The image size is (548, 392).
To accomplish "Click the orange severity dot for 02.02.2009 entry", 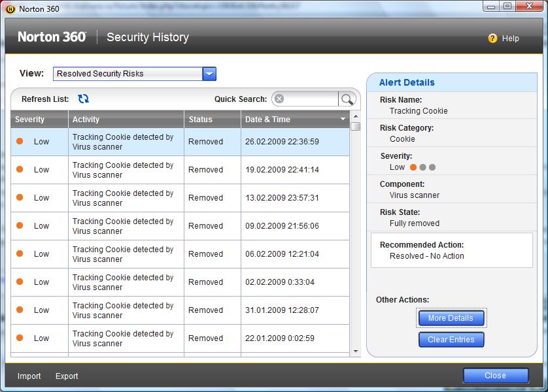I will click(x=20, y=282).
